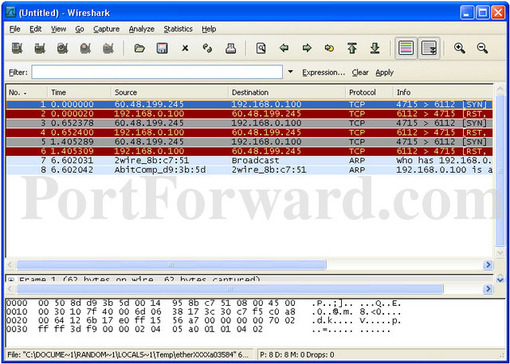This screenshot has height=364, width=510.
Task: Open the filter history dropdown arrow
Action: click(290, 72)
